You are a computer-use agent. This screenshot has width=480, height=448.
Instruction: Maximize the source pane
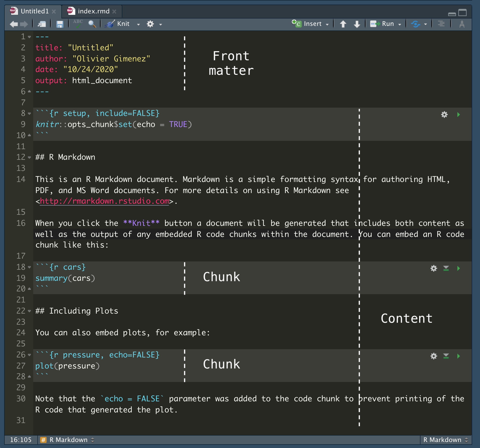pos(463,12)
